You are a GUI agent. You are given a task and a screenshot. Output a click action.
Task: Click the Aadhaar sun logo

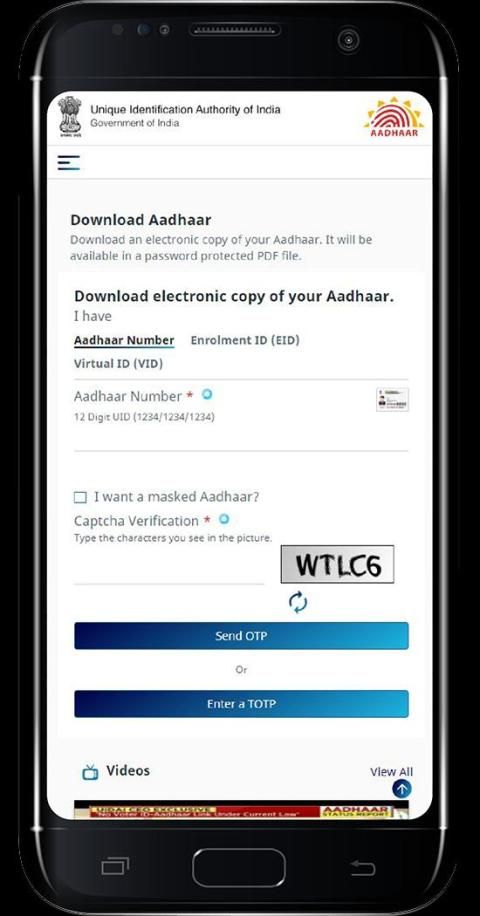(394, 117)
